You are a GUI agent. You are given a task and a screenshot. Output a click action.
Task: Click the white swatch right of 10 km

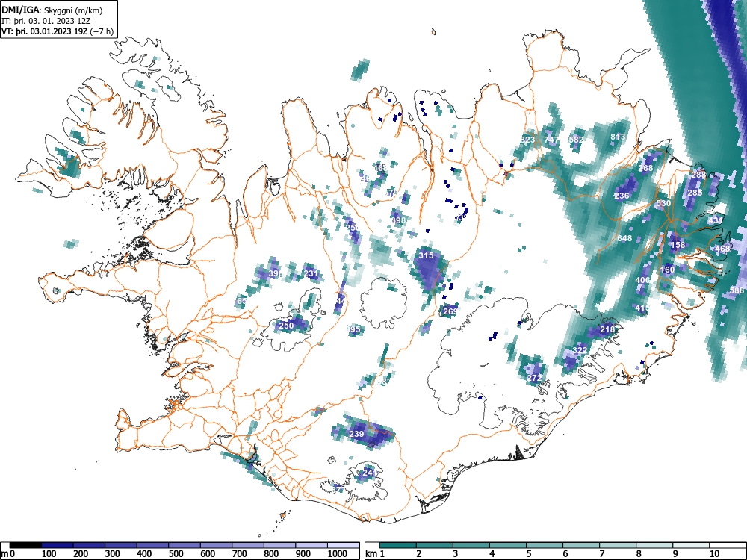(728, 545)
